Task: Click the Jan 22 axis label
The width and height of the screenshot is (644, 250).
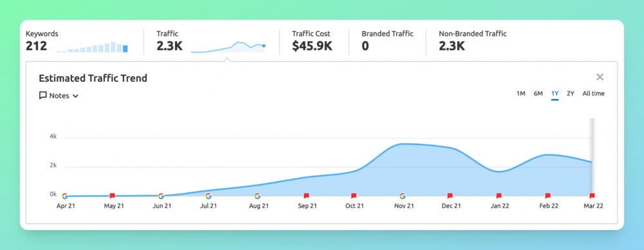Action: tap(500, 206)
